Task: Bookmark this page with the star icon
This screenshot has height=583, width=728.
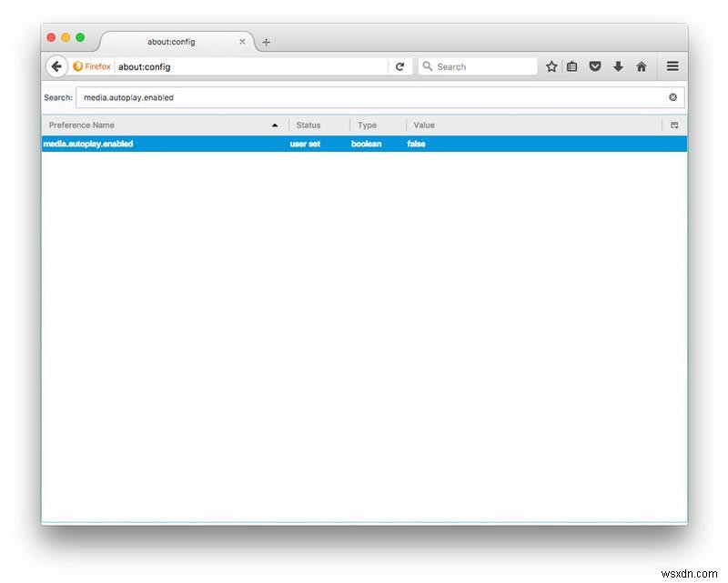Action: pos(551,65)
